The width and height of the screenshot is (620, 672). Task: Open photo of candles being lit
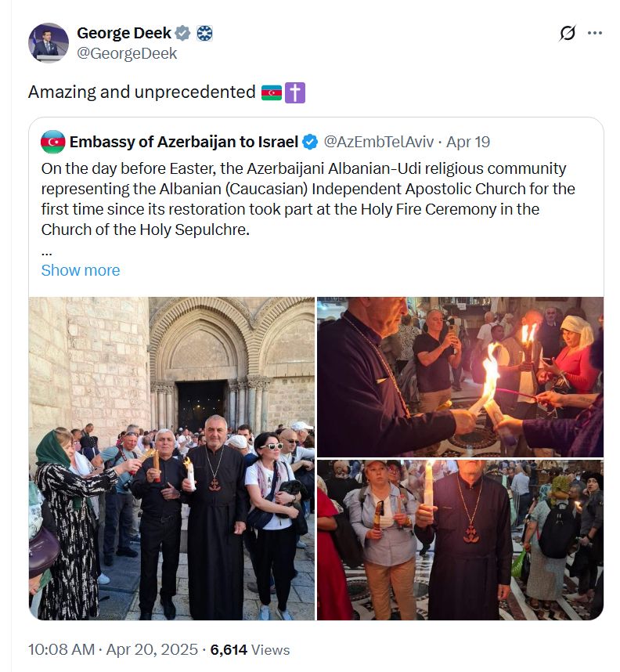pos(460,378)
